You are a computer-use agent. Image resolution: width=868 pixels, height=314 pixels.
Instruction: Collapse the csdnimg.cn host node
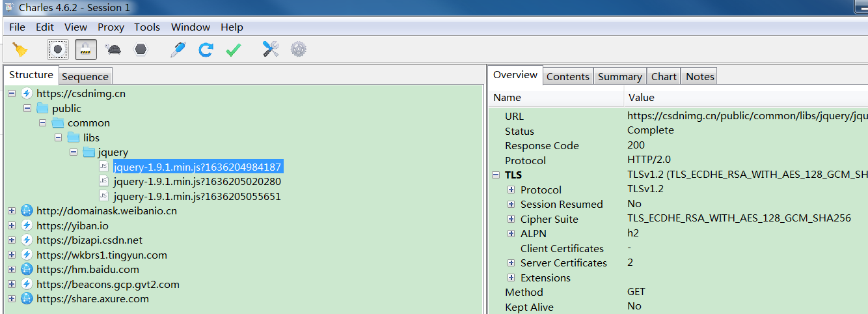12,94
